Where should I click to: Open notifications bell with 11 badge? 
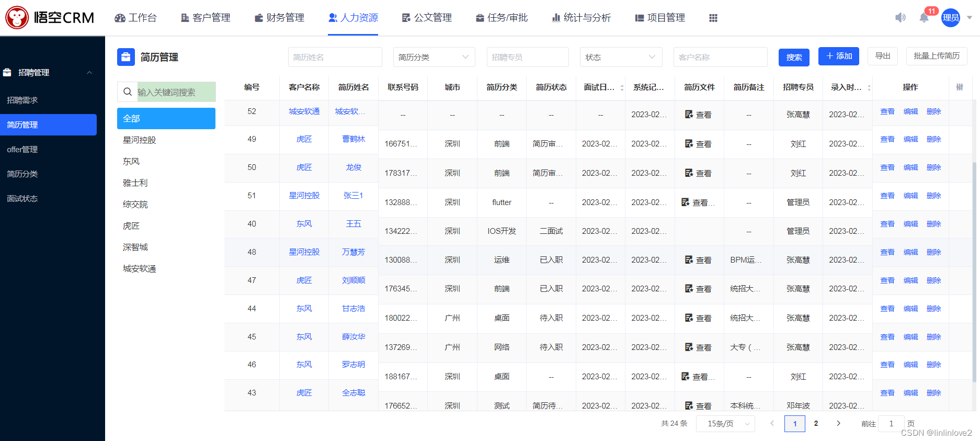(x=924, y=18)
